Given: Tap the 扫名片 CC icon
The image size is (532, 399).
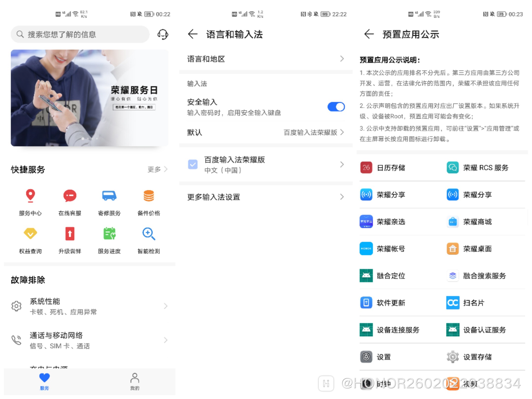Looking at the screenshot, I should point(452,303).
